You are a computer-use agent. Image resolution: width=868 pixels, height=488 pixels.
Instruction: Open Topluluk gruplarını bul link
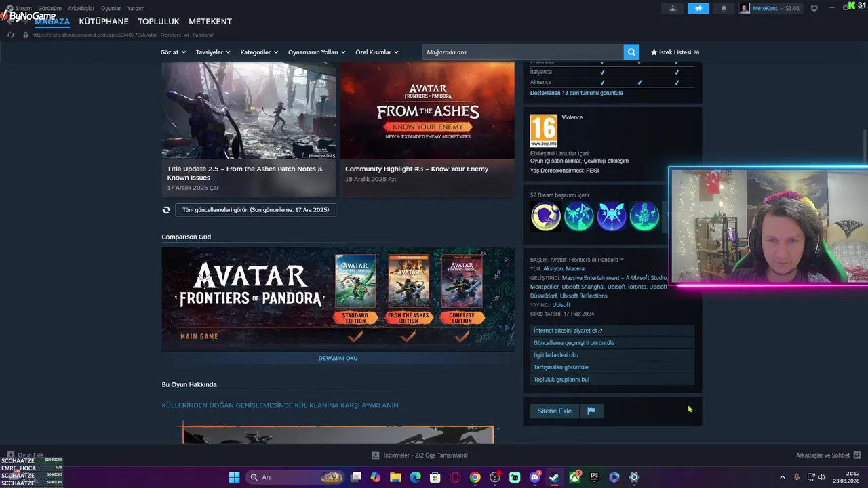(612, 380)
